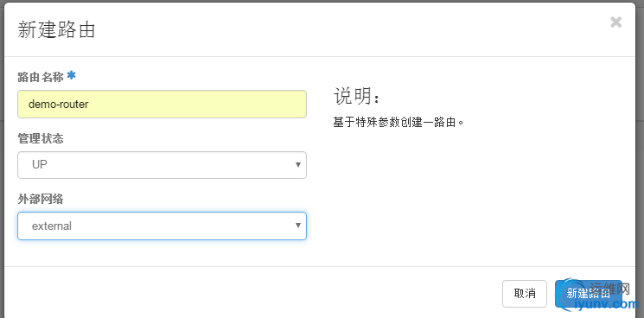The height and width of the screenshot is (318, 644).
Task: Open the 外部网络 dropdown showing external
Action: click(162, 226)
